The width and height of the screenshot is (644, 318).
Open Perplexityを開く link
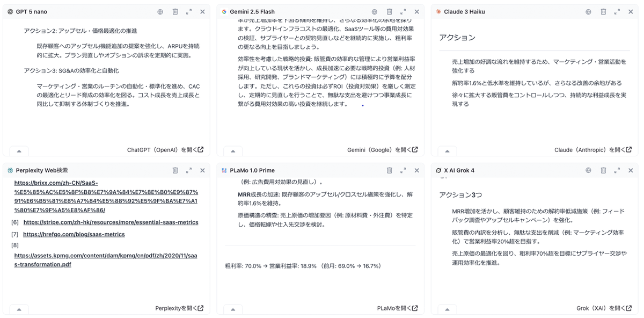pos(179,308)
